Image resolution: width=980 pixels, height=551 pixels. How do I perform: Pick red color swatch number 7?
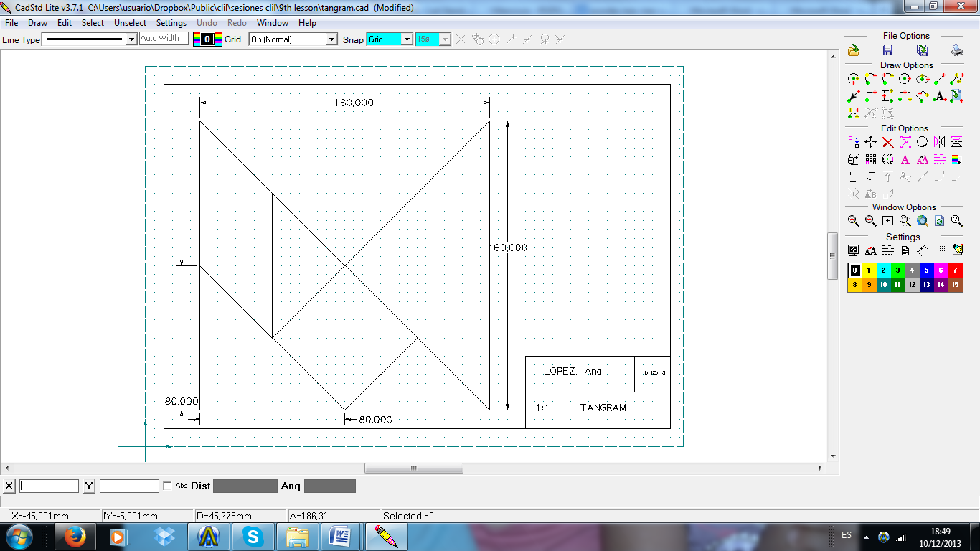click(955, 270)
